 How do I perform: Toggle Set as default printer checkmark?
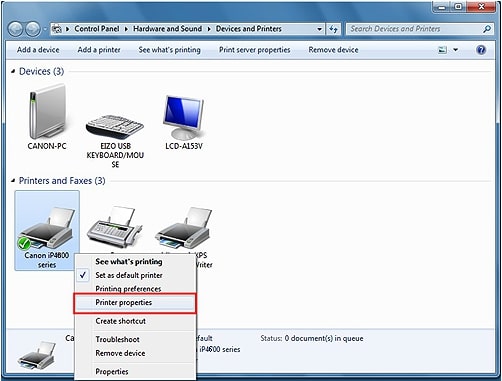click(83, 275)
